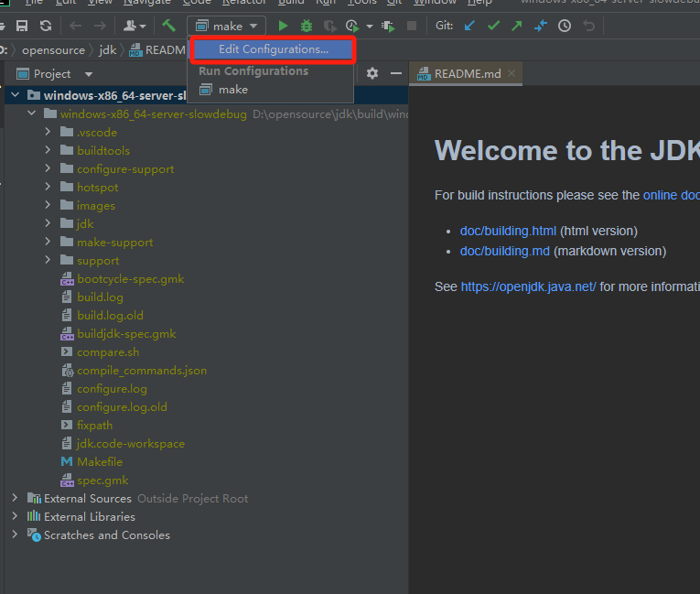
Task: Expand External Libraries node
Action: 15,516
